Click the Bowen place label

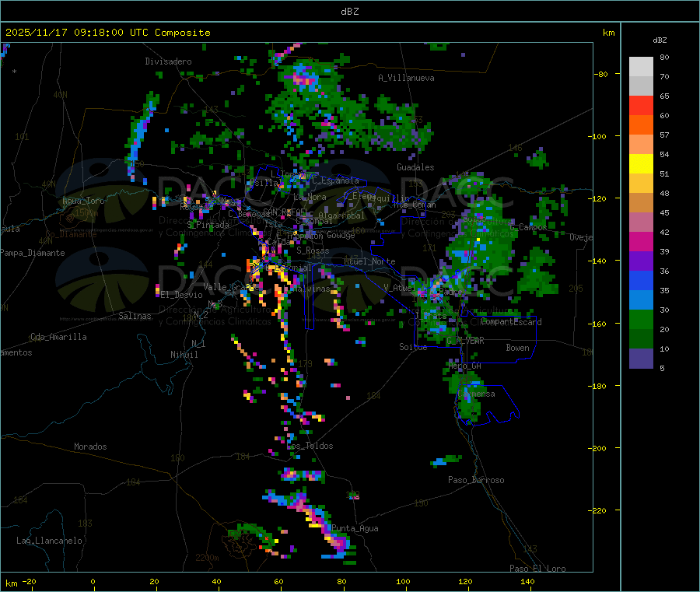point(517,348)
